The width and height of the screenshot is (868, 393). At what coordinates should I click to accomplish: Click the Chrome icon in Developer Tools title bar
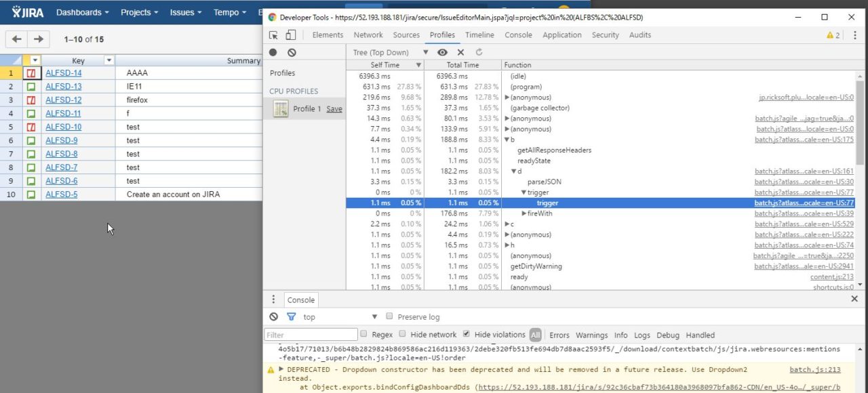[272, 17]
